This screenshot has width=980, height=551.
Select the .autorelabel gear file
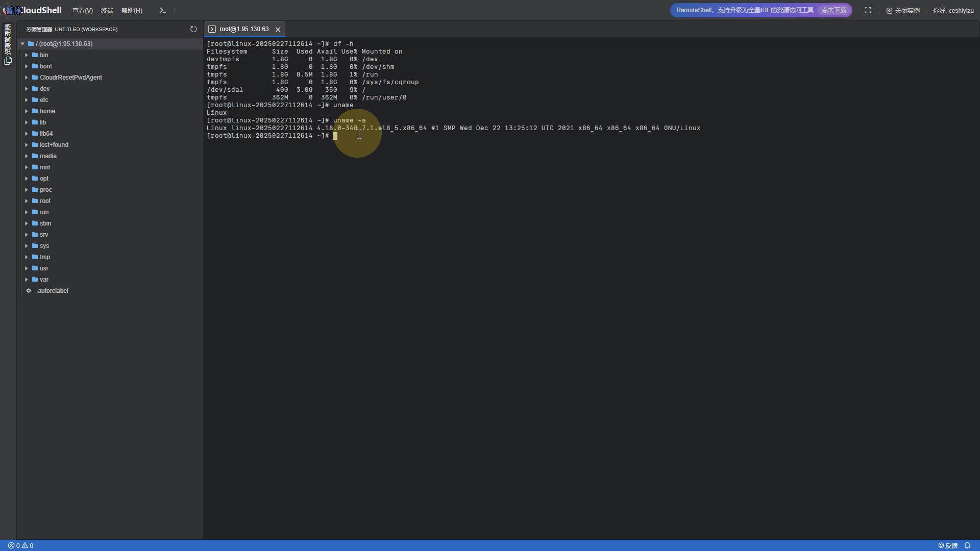52,291
